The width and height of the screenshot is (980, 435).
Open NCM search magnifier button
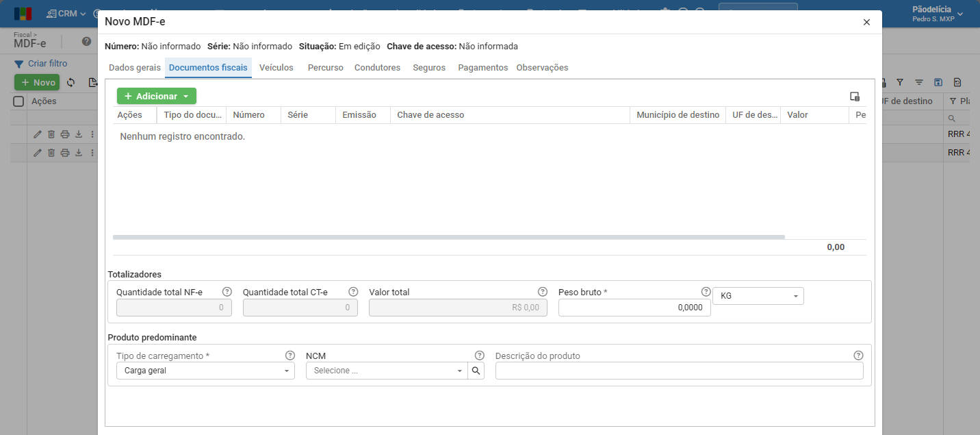[x=476, y=371]
